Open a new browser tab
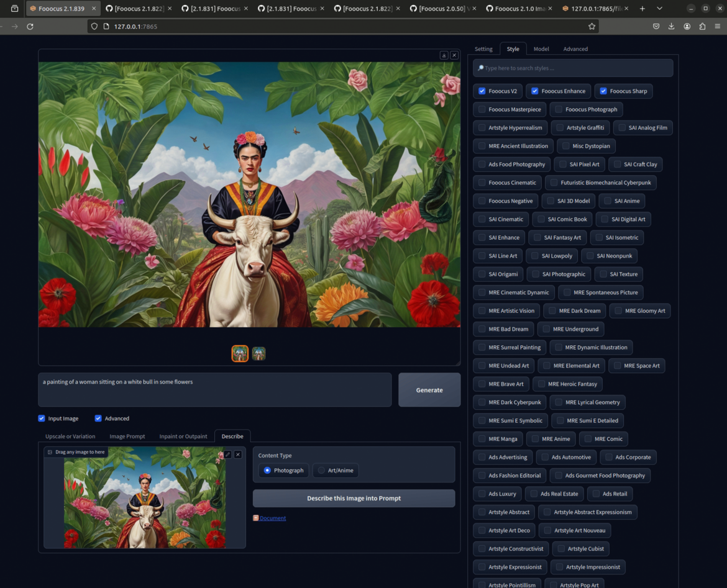Screen dimensions: 727x588 tap(642, 8)
